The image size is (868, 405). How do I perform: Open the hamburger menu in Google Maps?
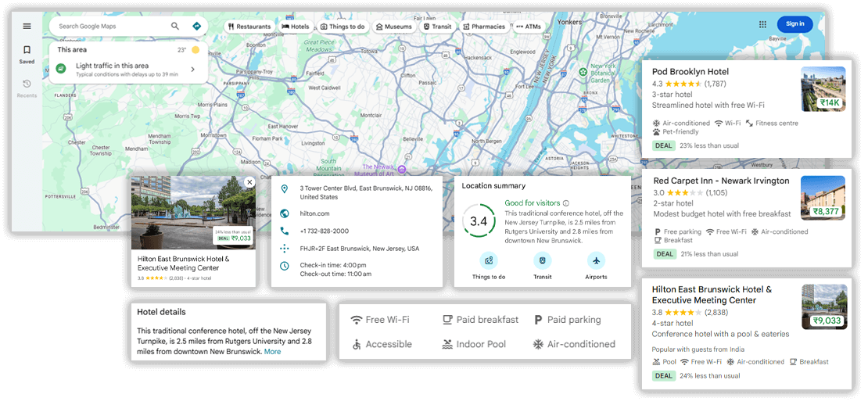[x=27, y=26]
